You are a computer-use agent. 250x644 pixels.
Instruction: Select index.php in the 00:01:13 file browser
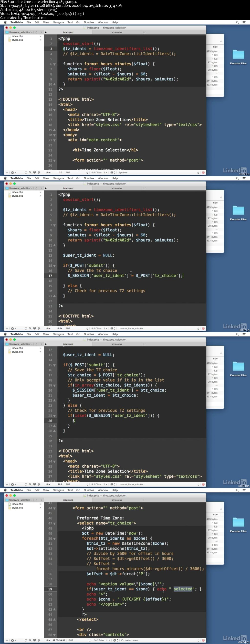[x=17, y=36]
